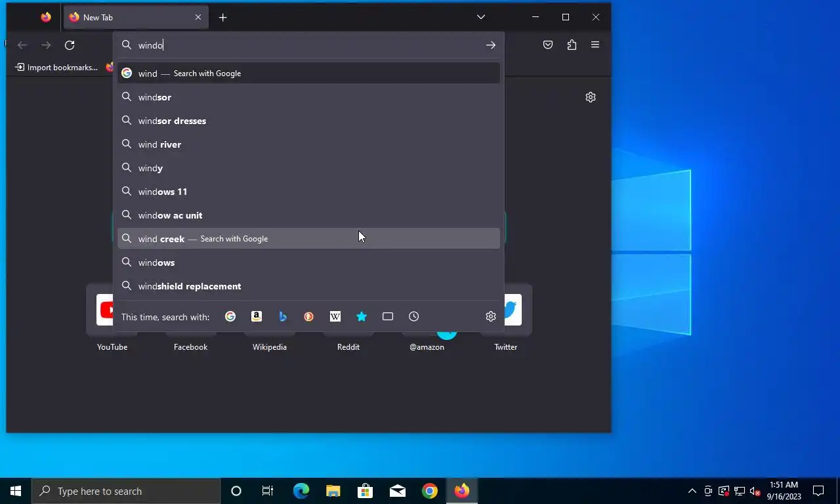Select the New Tab tab

point(136,18)
